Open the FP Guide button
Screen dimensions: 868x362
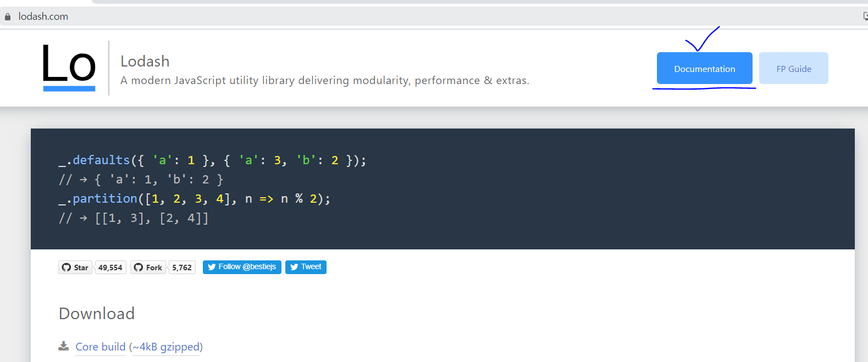pyautogui.click(x=793, y=68)
